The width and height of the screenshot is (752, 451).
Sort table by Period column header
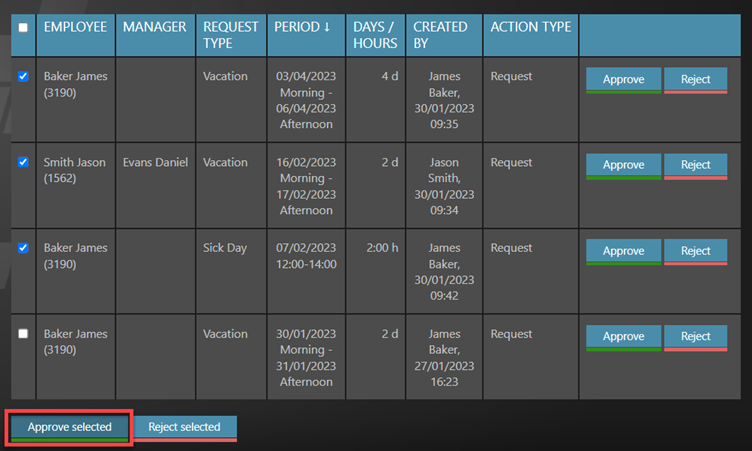click(302, 27)
